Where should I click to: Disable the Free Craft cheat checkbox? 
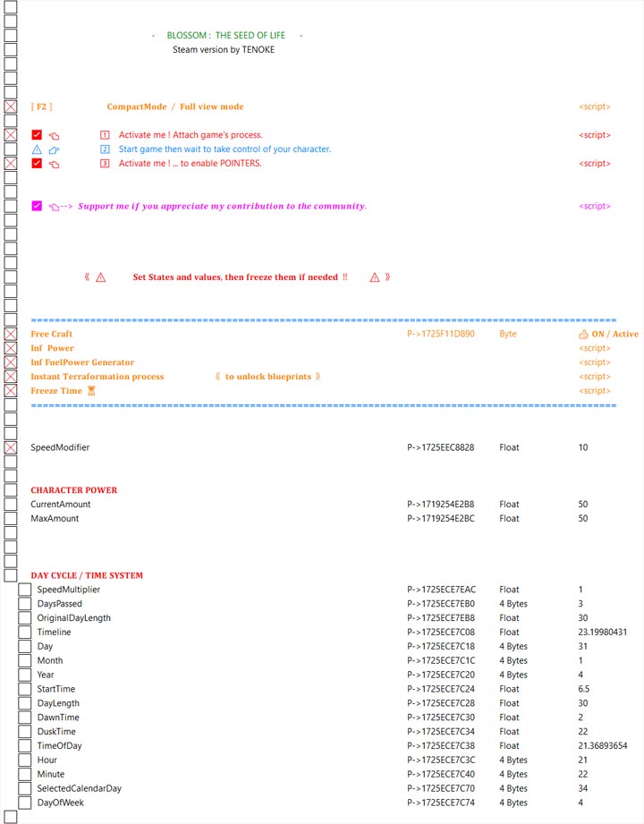point(11,334)
